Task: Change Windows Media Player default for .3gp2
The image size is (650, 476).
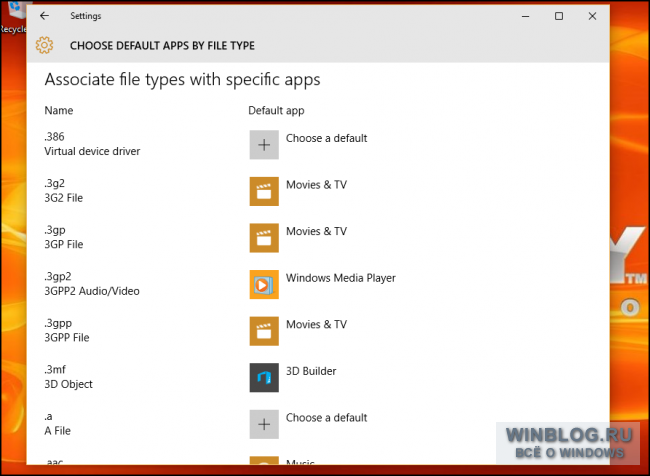Action: [x=341, y=278]
